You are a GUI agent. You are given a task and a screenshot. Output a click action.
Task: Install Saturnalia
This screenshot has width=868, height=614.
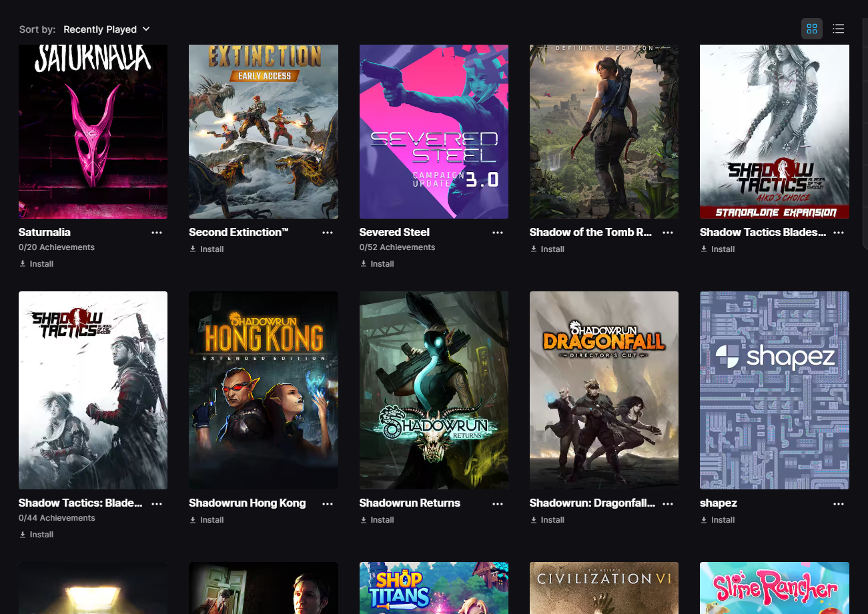[x=37, y=264]
